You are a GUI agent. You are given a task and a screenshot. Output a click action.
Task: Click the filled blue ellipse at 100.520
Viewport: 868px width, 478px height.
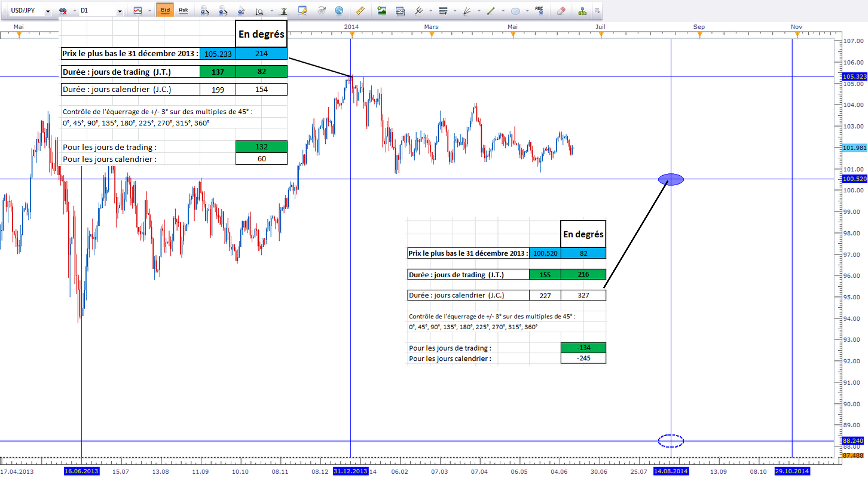click(x=671, y=179)
